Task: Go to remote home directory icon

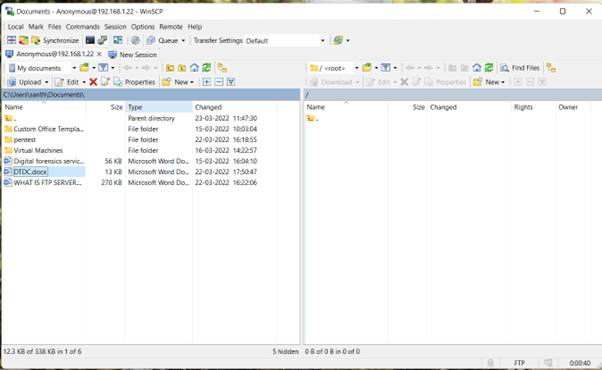Action: [477, 68]
